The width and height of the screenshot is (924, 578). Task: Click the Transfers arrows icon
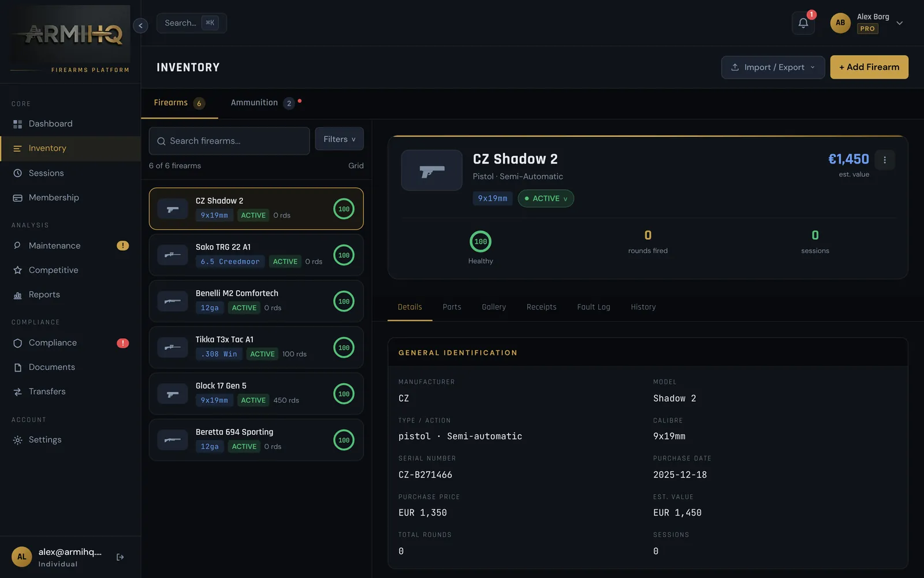point(18,391)
